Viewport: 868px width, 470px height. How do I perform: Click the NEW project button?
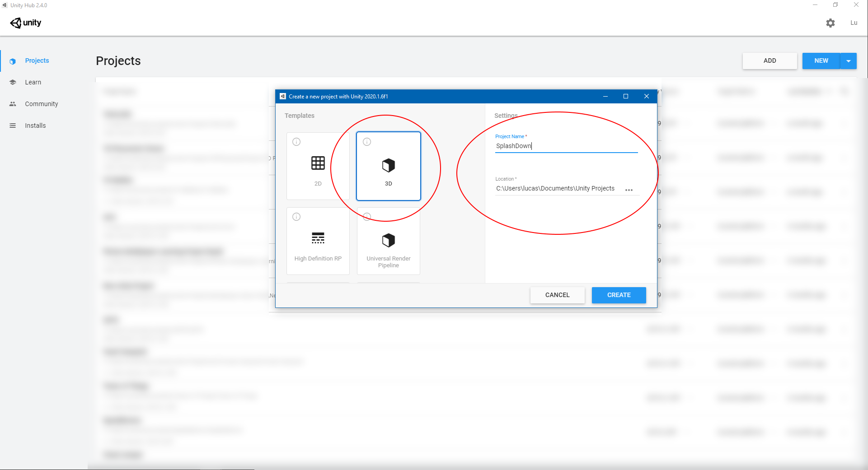click(x=821, y=61)
